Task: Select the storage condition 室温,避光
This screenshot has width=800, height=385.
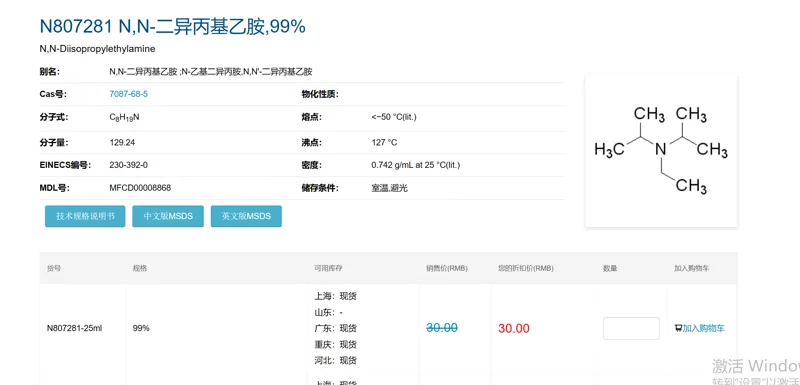Action: 389,188
